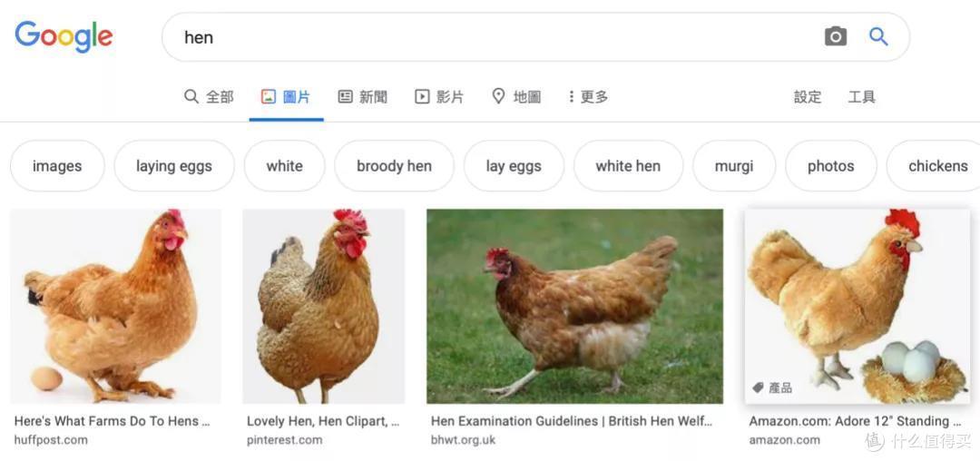Click inside the search box containing "hen"

coord(490,37)
